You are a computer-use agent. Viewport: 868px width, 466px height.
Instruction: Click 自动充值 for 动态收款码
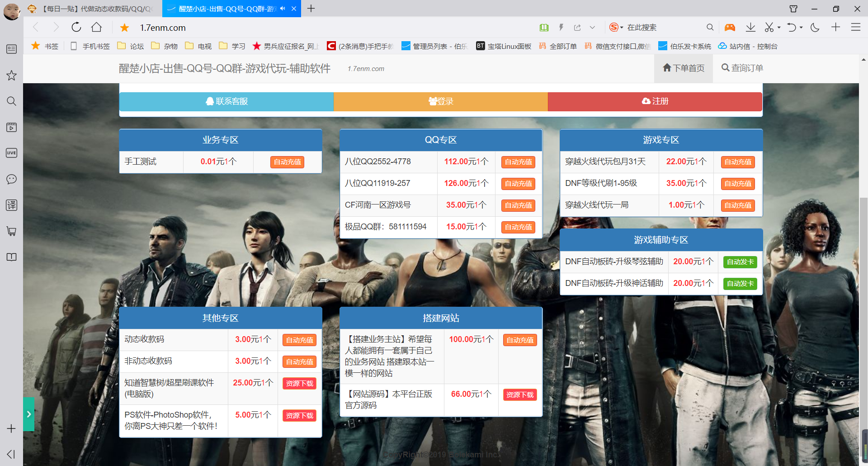click(299, 340)
